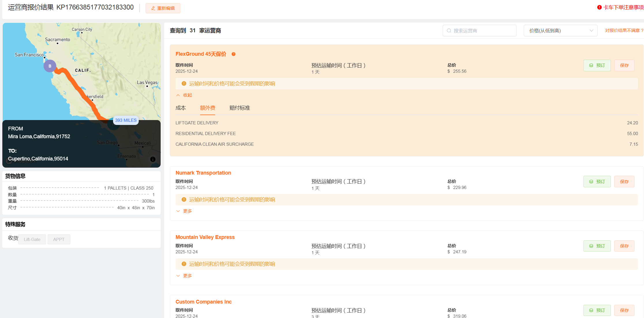The image size is (644, 318).
Task: Click the magnifier icon in carrier search box
Action: pyautogui.click(x=449, y=30)
